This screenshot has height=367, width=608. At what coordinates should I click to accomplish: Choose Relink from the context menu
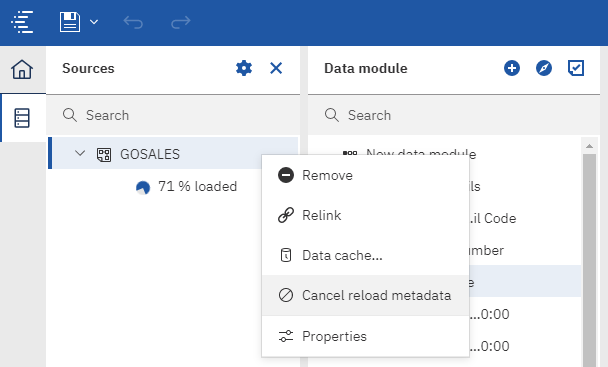click(366, 215)
